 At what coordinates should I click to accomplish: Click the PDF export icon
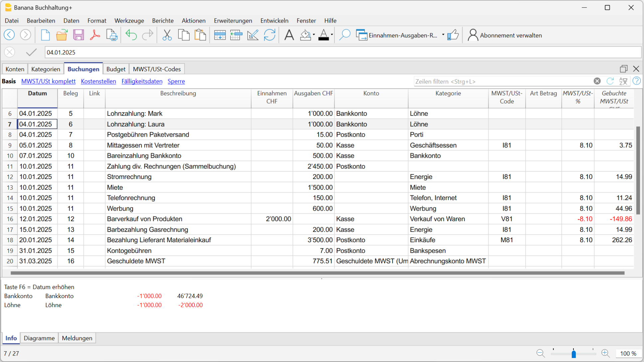[95, 35]
